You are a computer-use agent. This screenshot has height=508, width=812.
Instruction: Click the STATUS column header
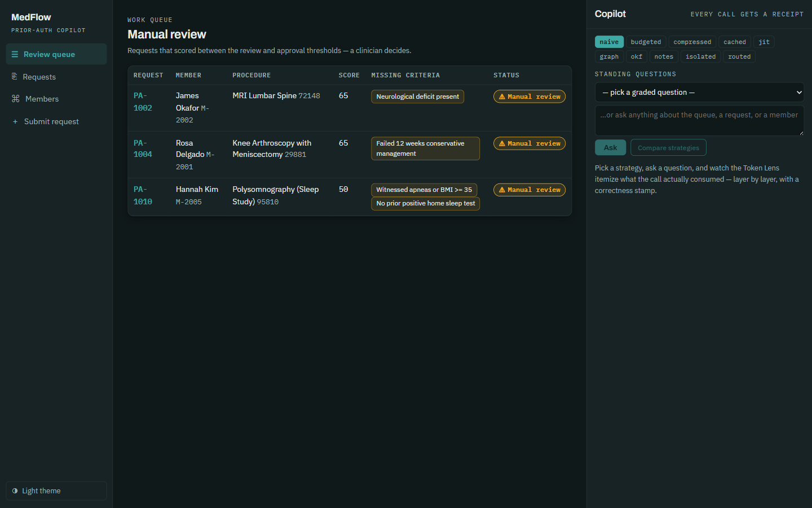point(506,75)
